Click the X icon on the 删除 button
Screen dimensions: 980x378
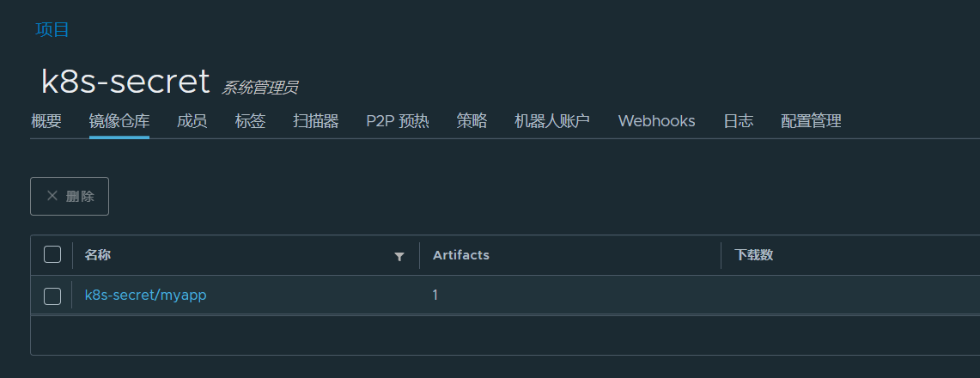(52, 196)
